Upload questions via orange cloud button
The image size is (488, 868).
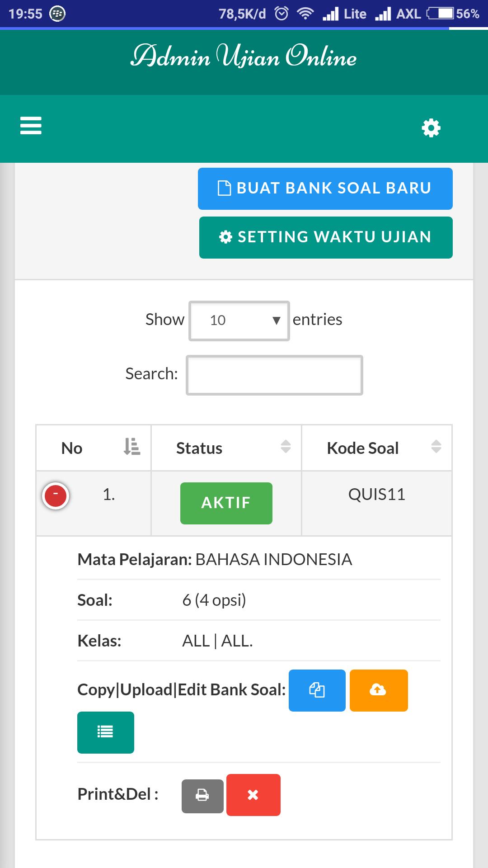coord(378,690)
